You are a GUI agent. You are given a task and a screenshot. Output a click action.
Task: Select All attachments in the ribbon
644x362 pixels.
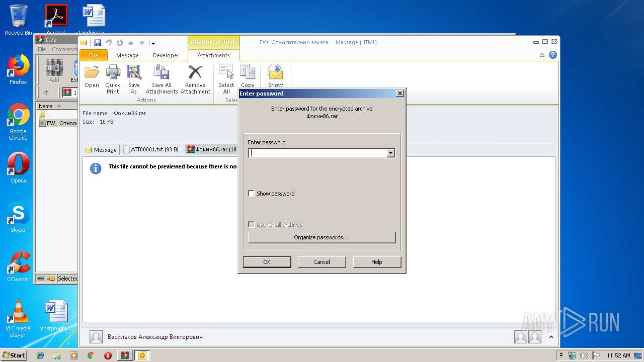[226, 79]
